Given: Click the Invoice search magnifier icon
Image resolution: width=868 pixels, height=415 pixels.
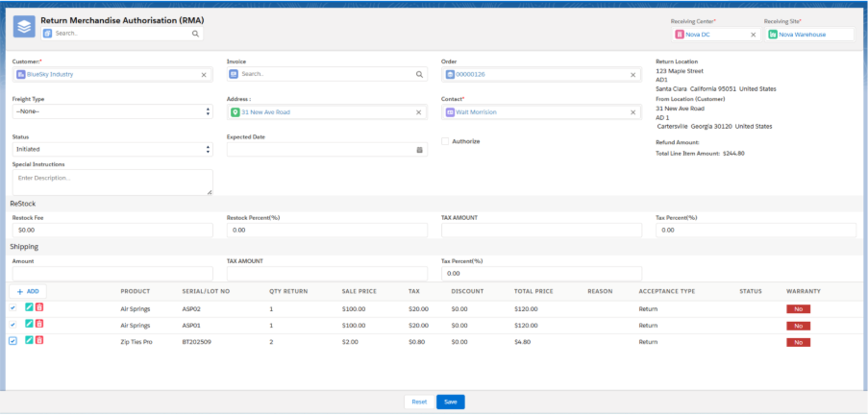Looking at the screenshot, I should pyautogui.click(x=419, y=74).
